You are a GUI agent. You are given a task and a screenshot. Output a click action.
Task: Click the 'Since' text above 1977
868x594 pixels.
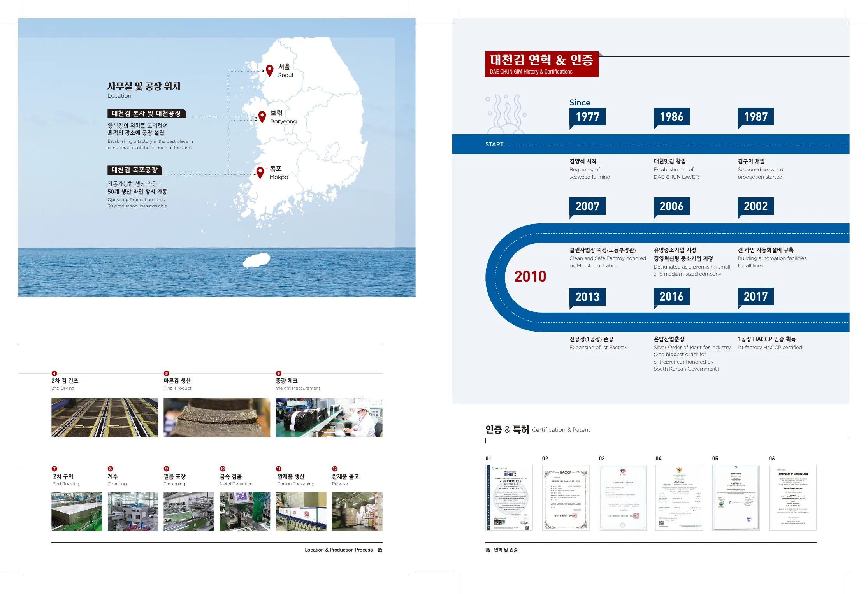pyautogui.click(x=580, y=103)
